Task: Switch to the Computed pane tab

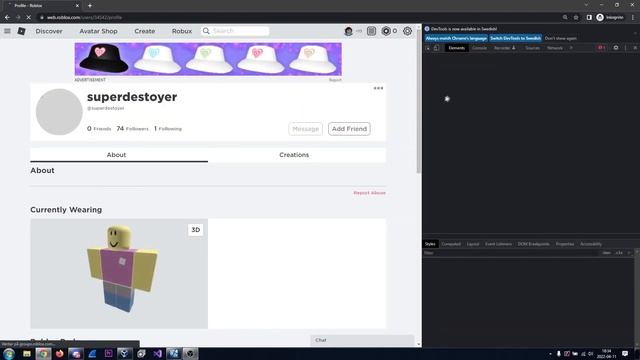Action: (x=451, y=244)
